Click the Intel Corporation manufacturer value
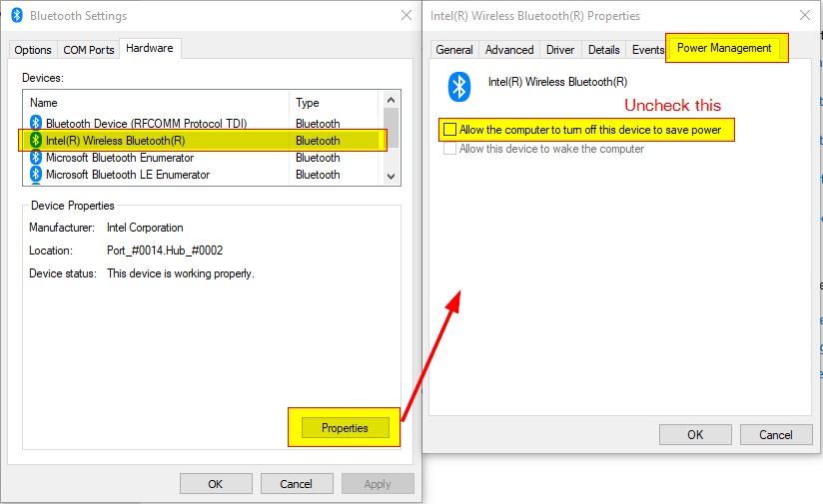823x504 pixels. (145, 228)
